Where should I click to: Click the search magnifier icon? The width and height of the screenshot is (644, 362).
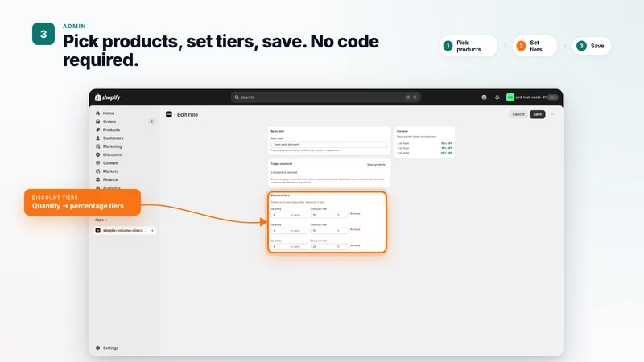coord(237,97)
